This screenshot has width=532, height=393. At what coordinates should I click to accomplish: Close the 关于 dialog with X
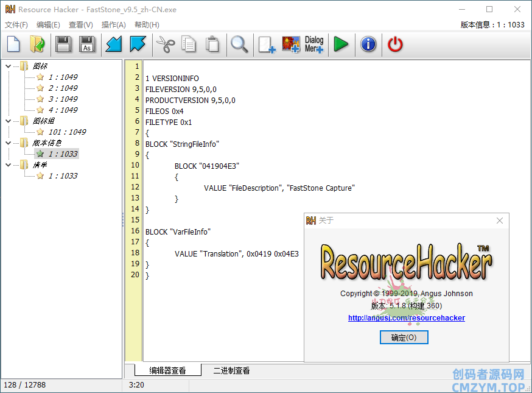point(500,221)
